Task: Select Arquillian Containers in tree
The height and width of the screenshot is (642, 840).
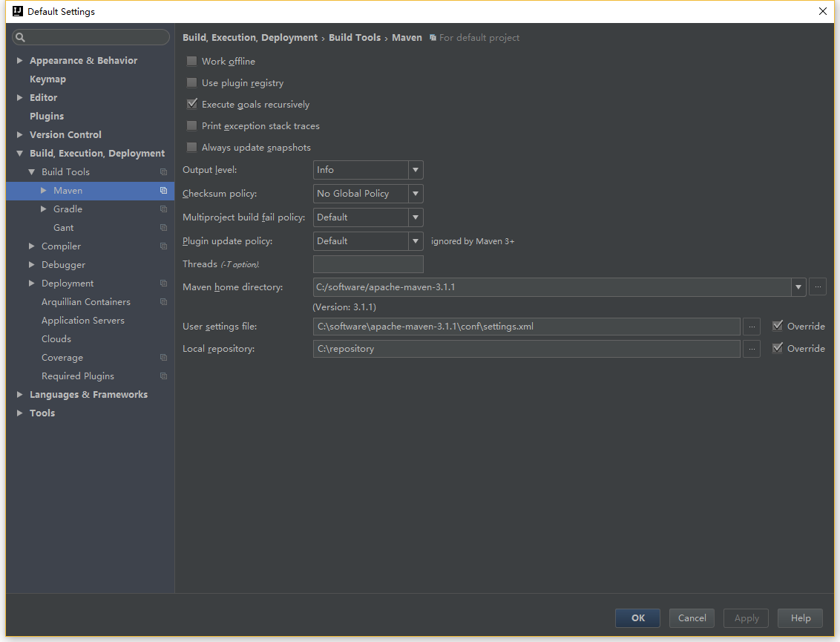Action: coord(86,302)
